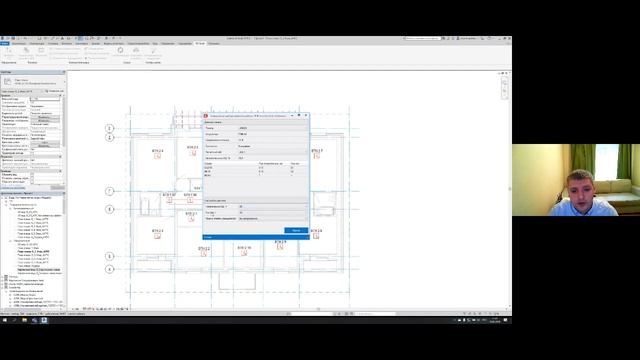Click the first large icon in the ribbon

coord(9,51)
